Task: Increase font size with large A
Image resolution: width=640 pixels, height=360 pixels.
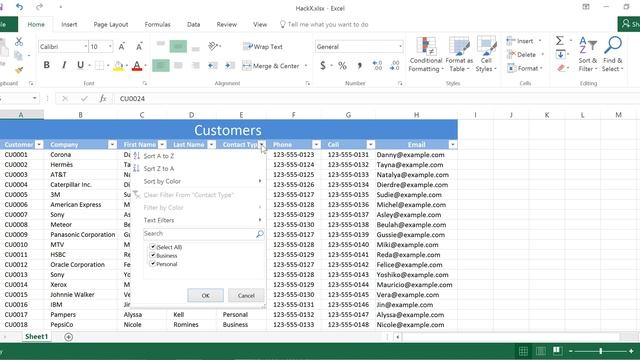Action: pos(122,47)
